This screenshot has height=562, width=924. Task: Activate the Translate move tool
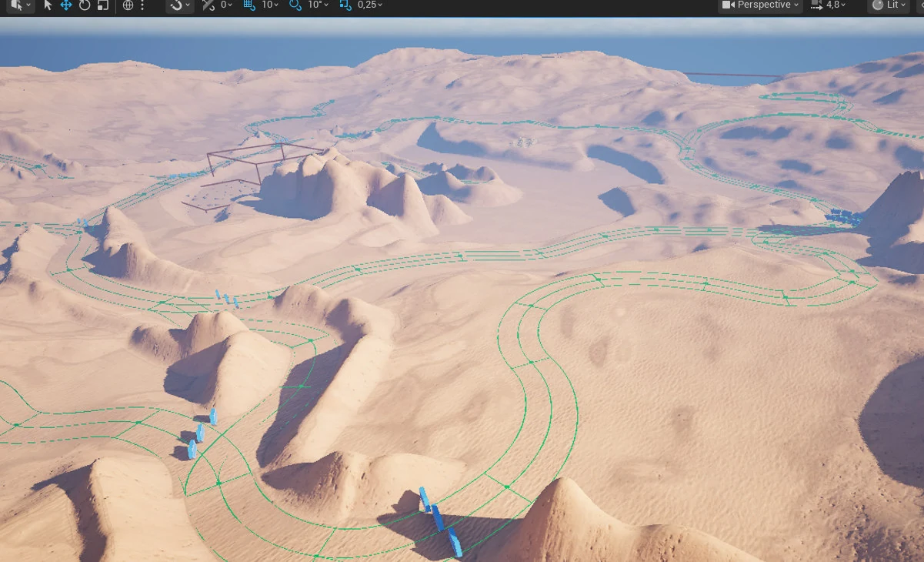tap(66, 5)
